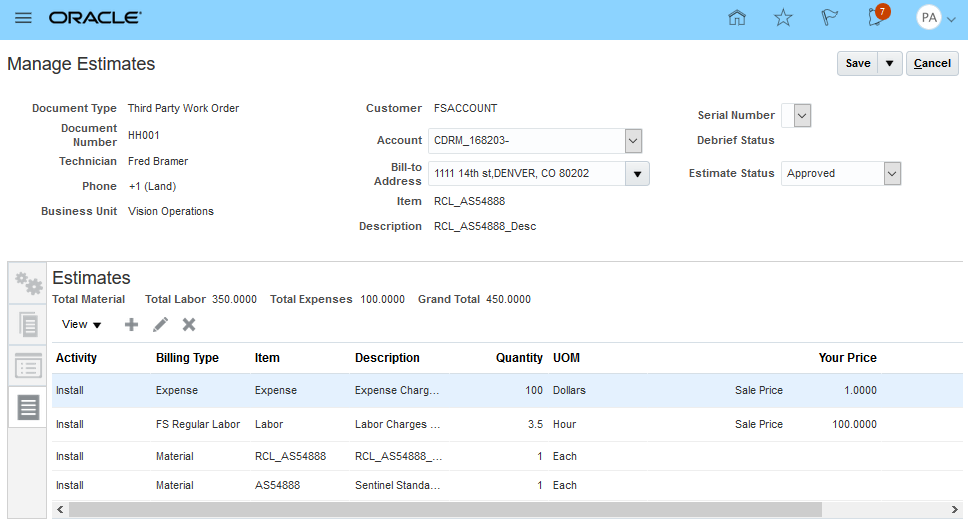Screen dimensions: 968x522
Task: Click the Oracle logo
Action: click(x=95, y=18)
